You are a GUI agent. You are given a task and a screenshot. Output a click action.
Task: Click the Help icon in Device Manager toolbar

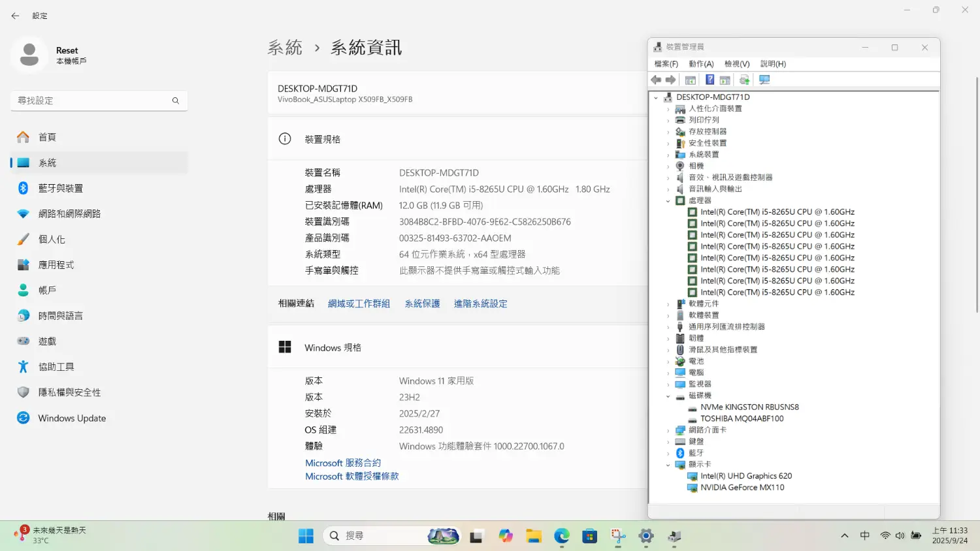coord(710,80)
